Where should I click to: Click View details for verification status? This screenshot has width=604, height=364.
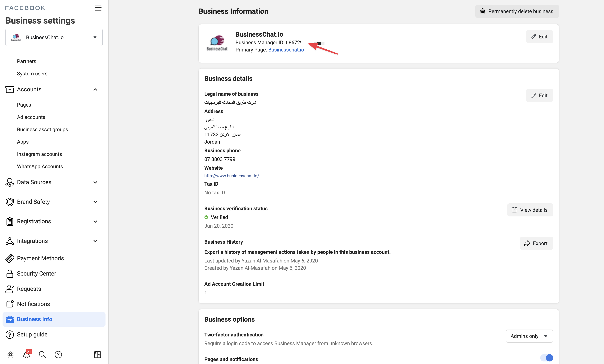(530, 210)
